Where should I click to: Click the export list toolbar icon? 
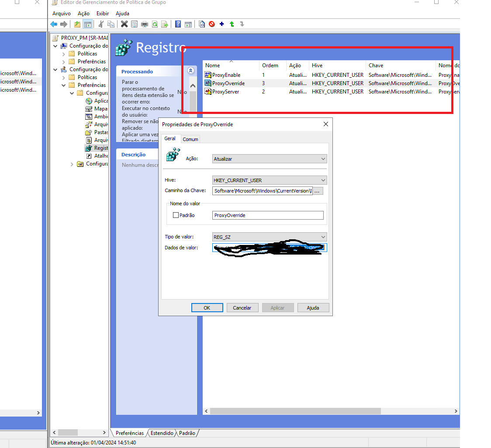point(165,24)
